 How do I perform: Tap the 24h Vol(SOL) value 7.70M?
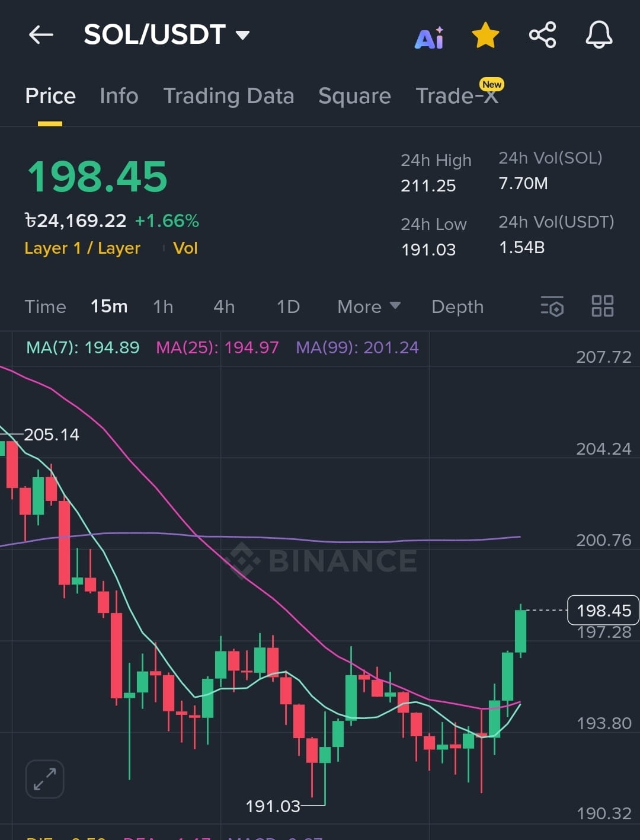click(523, 183)
